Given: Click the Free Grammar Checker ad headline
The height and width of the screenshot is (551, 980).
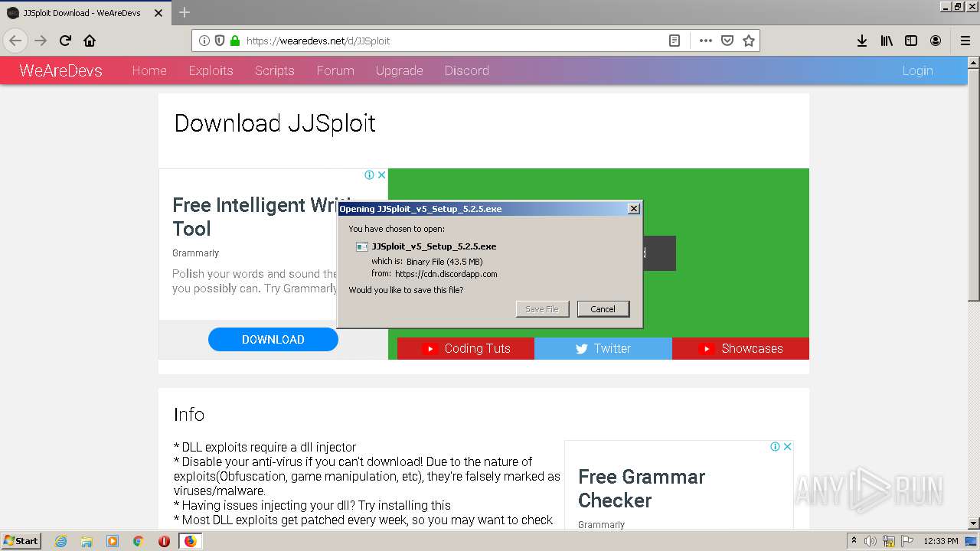Looking at the screenshot, I should (642, 488).
